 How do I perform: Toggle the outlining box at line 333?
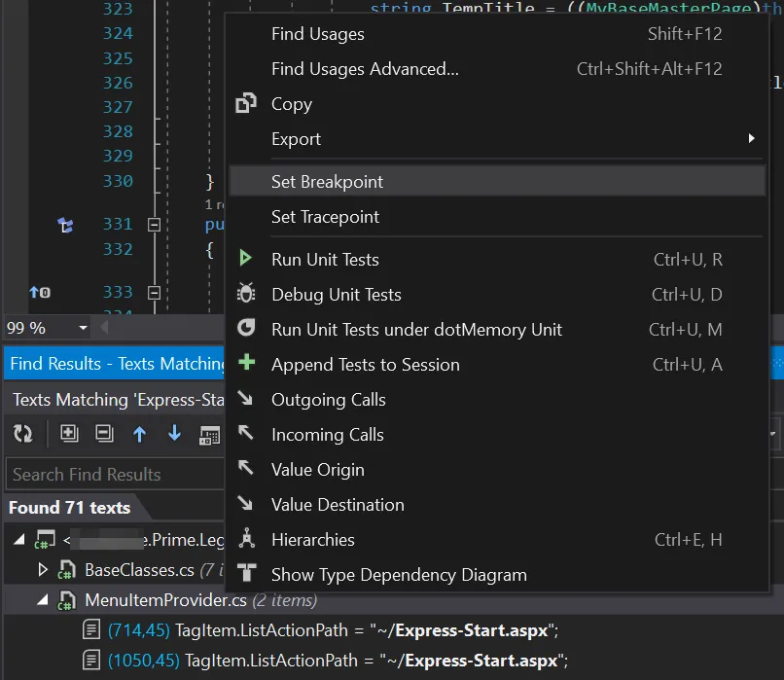tap(153, 292)
